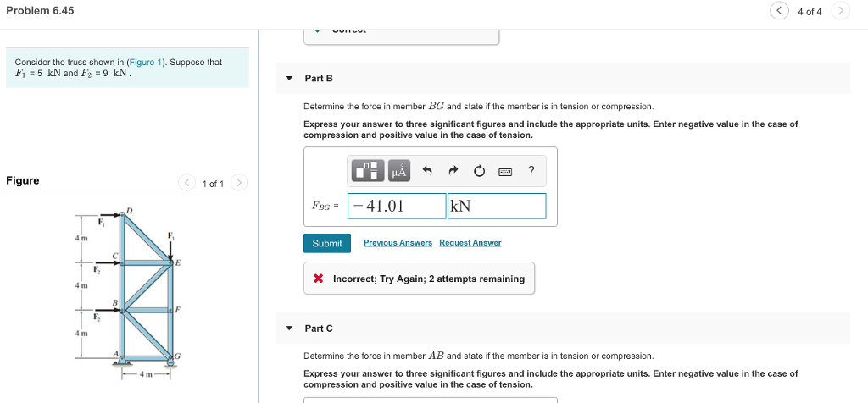Viewport: 868px width, 403px height.
Task: Reset the answer box with circular arrow
Action: click(x=479, y=171)
